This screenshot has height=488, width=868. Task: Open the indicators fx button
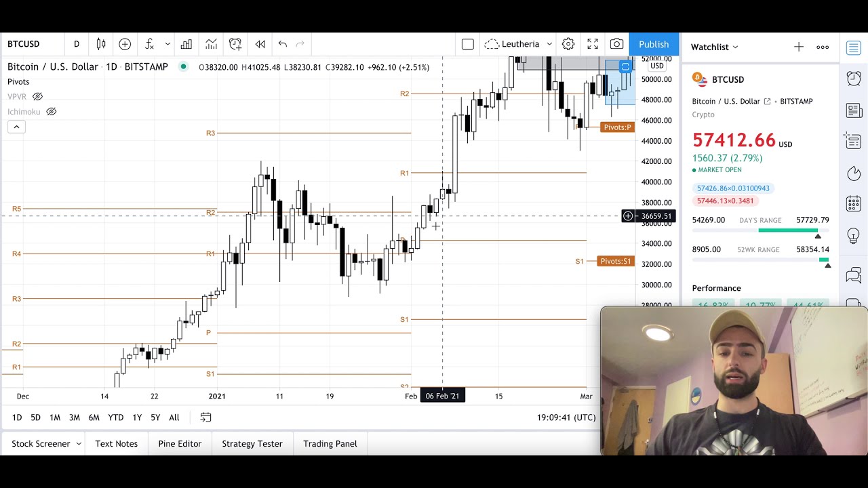click(x=149, y=44)
